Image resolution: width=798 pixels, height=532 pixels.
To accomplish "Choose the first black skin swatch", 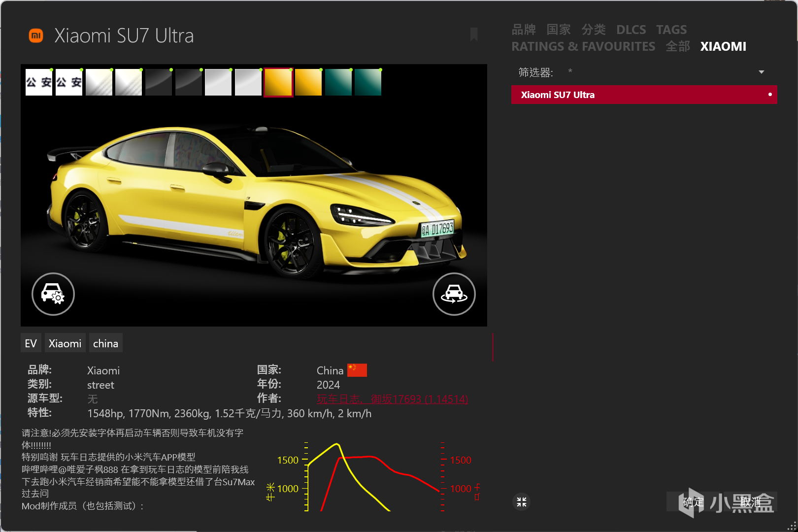I will [x=159, y=82].
